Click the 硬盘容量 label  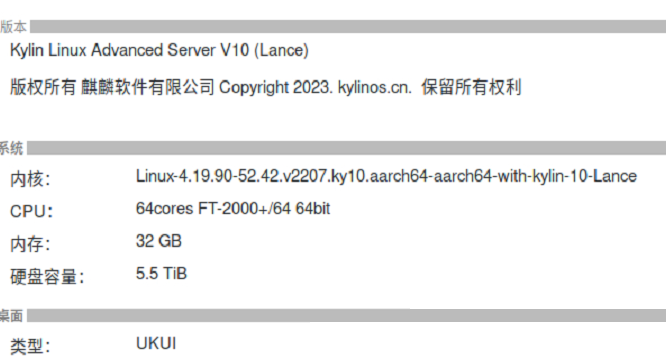[47, 277]
